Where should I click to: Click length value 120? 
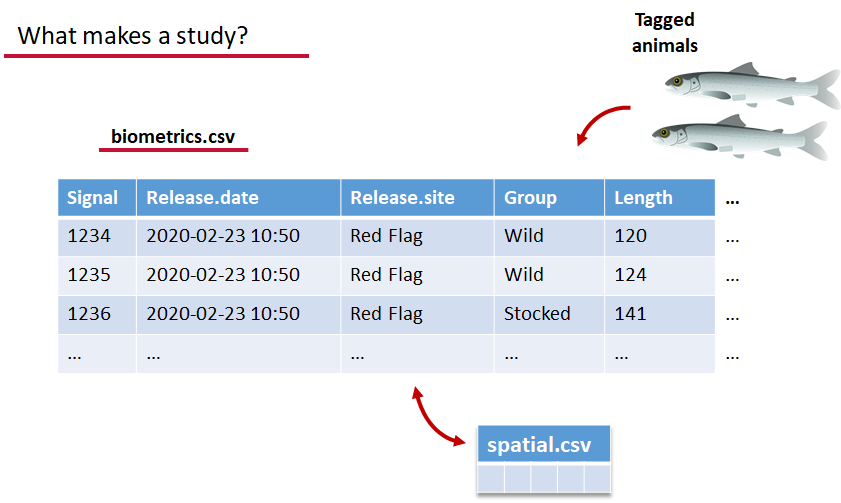pos(660,236)
